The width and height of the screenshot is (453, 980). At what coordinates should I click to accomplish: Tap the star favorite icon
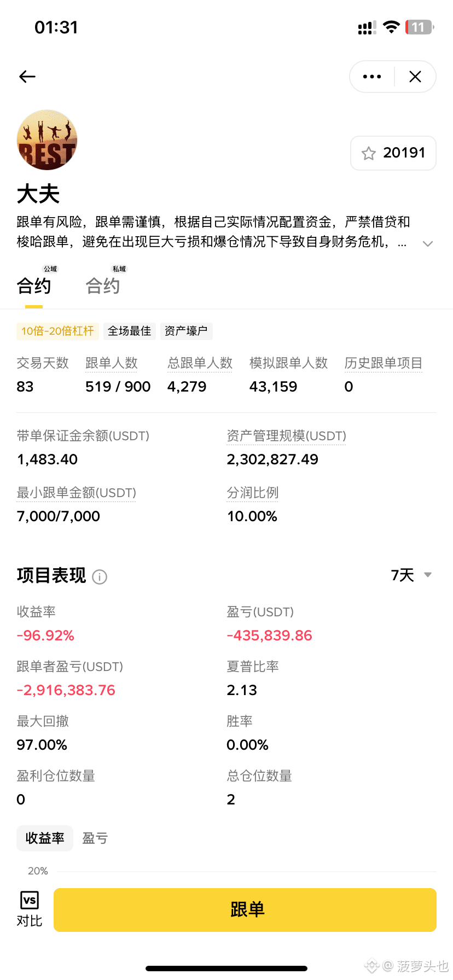[x=369, y=153]
